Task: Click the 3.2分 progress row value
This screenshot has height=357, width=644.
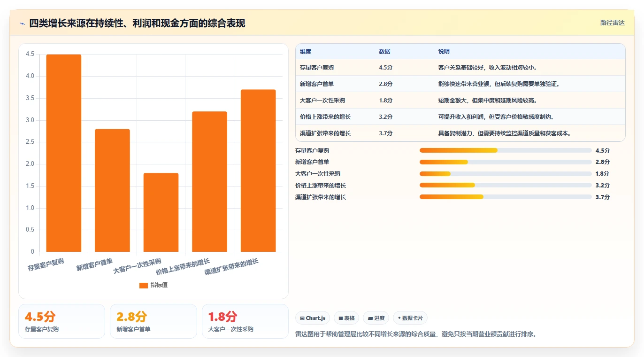Action: tap(603, 186)
